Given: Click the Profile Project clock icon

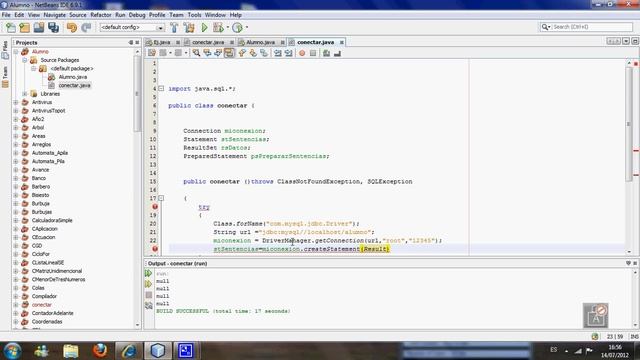Looking at the screenshot, I should 237,27.
